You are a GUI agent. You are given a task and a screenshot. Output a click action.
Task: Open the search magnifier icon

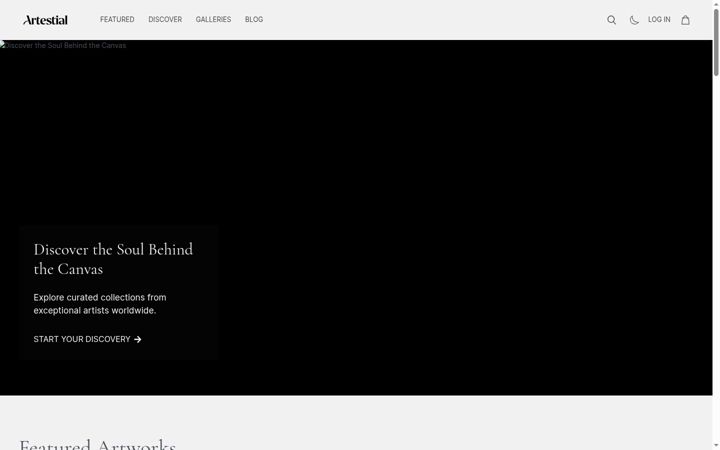(x=612, y=20)
